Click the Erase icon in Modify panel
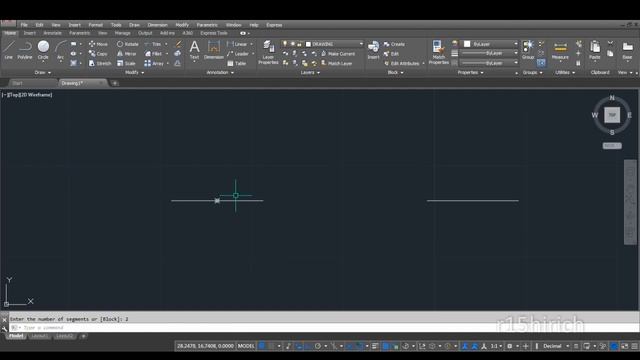Screen dimensions: 640x360 tap(178, 44)
